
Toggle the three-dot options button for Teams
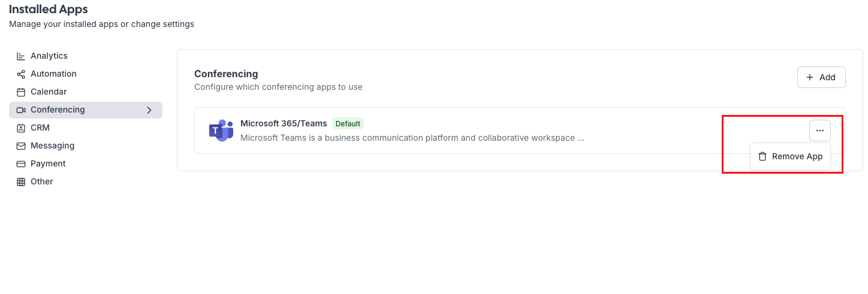point(820,131)
